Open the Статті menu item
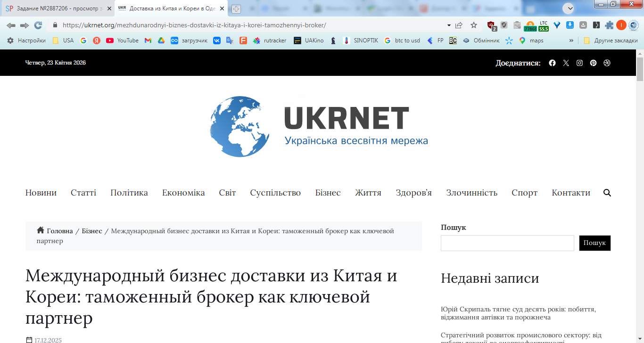 click(x=83, y=193)
